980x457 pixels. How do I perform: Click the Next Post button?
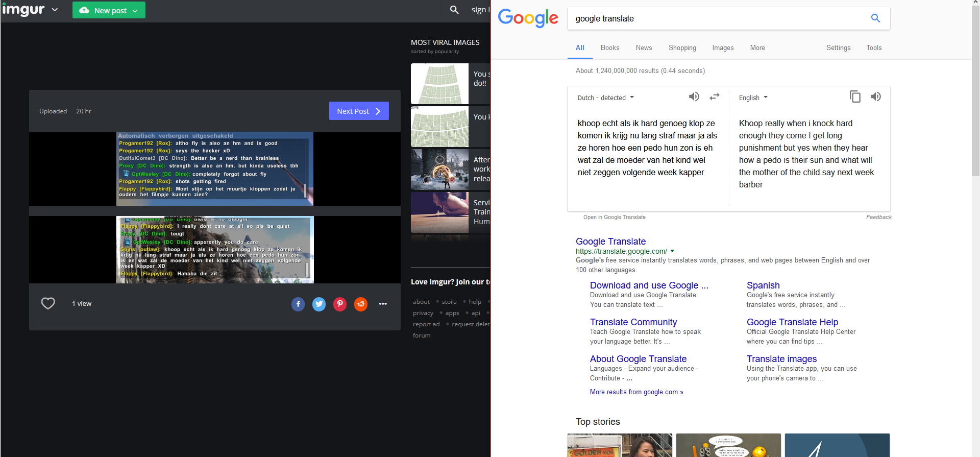(x=359, y=111)
